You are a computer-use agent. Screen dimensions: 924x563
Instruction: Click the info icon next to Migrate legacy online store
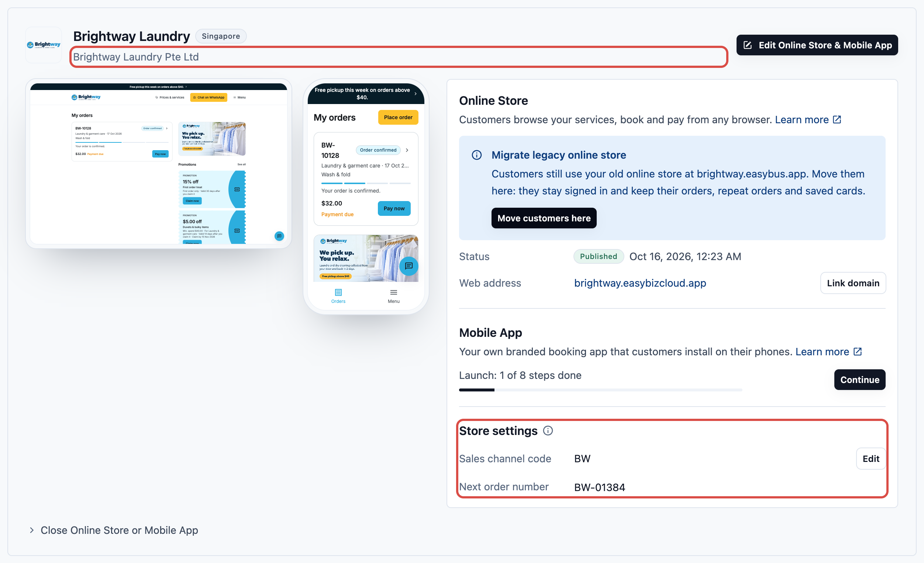(x=477, y=155)
